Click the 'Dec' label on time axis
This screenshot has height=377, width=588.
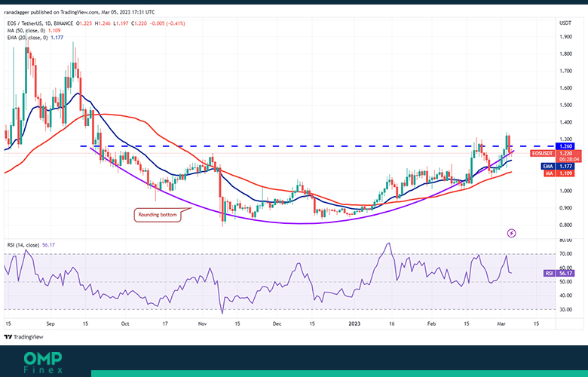(277, 323)
